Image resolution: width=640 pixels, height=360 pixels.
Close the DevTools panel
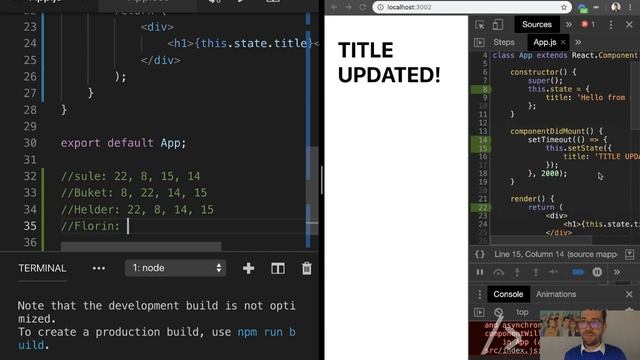pyautogui.click(x=629, y=24)
